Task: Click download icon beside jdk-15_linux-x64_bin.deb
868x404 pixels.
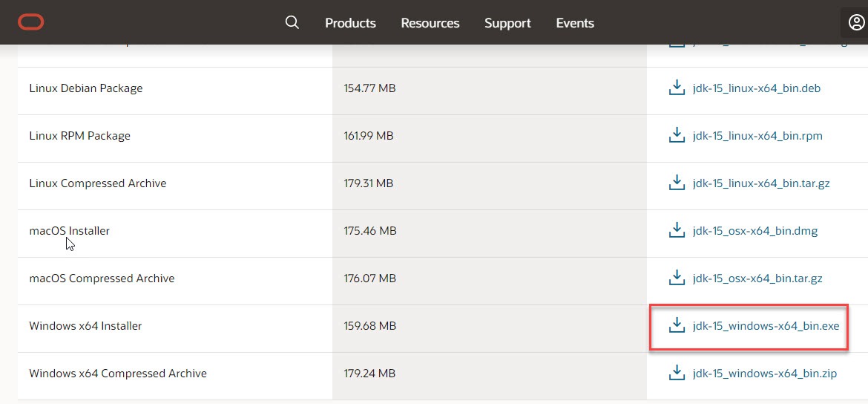Action: (677, 88)
